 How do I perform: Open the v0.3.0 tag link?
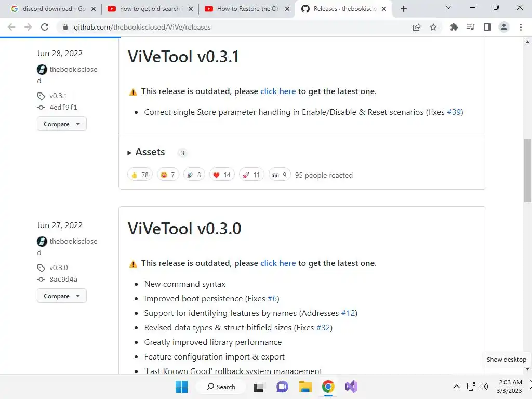point(59,268)
